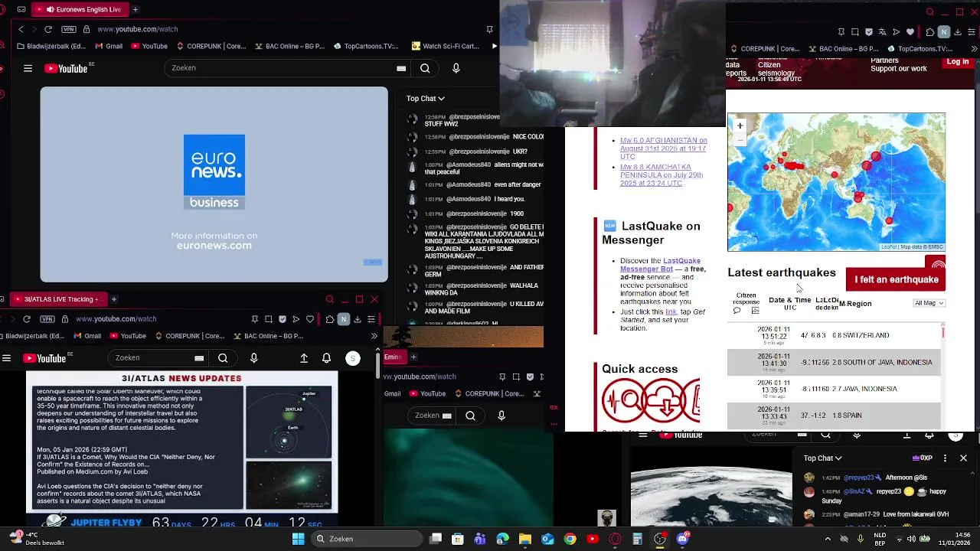Click Log in on the EMSC site
Screen dimensions: 980x551
pyautogui.click(x=957, y=62)
